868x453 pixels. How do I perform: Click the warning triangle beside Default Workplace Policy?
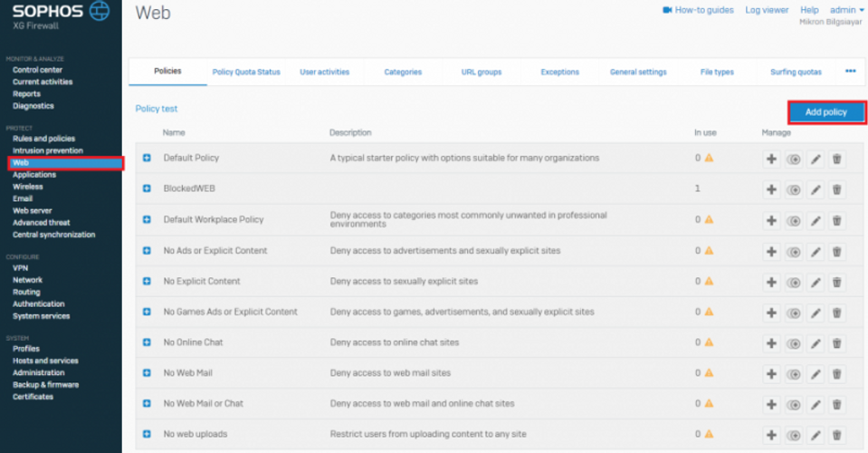[x=710, y=219]
